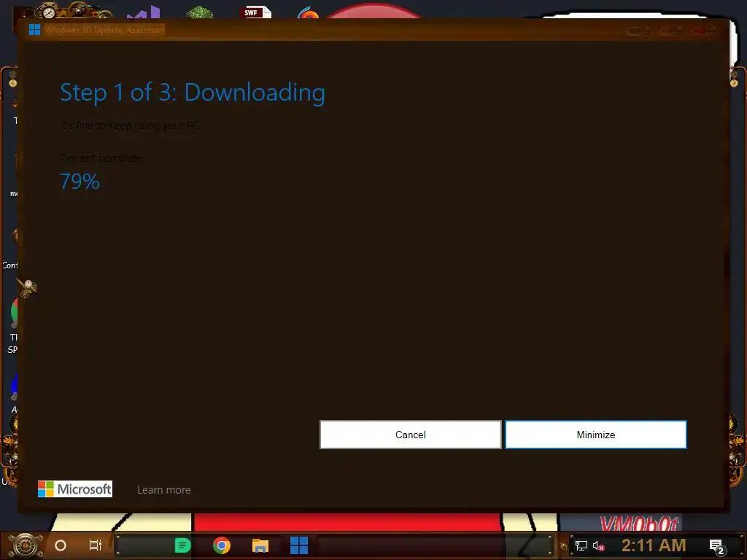Open the Visual Studio desktop icon
747x560 pixels.
click(144, 12)
